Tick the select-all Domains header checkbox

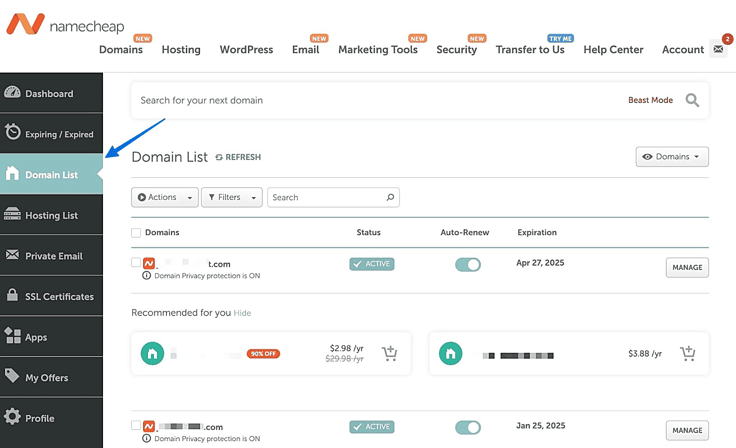[136, 233]
